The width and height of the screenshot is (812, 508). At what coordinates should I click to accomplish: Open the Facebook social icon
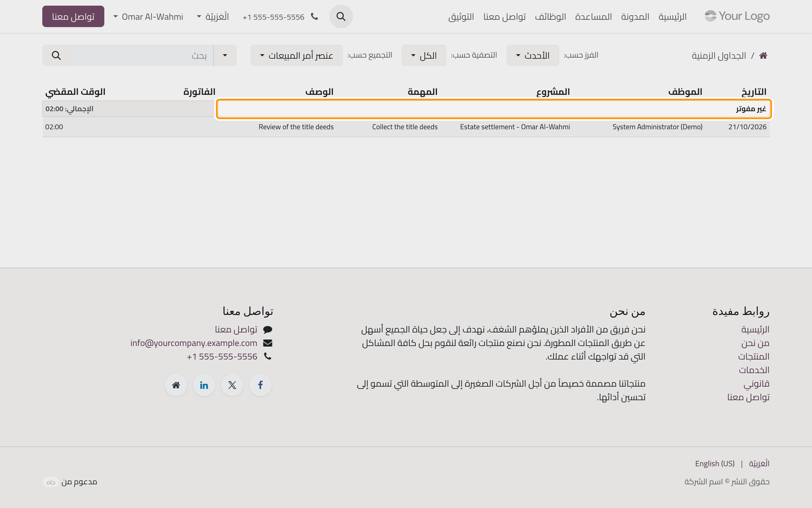[261, 385]
